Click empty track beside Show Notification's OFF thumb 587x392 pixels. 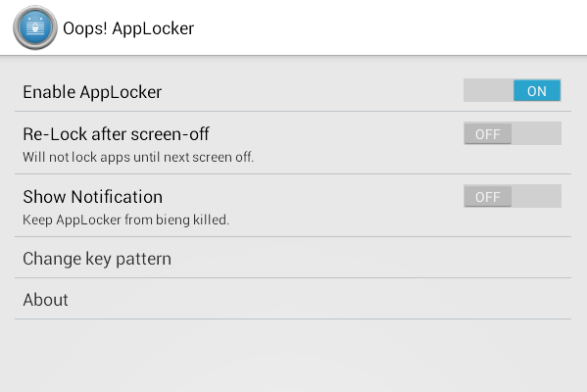point(536,196)
